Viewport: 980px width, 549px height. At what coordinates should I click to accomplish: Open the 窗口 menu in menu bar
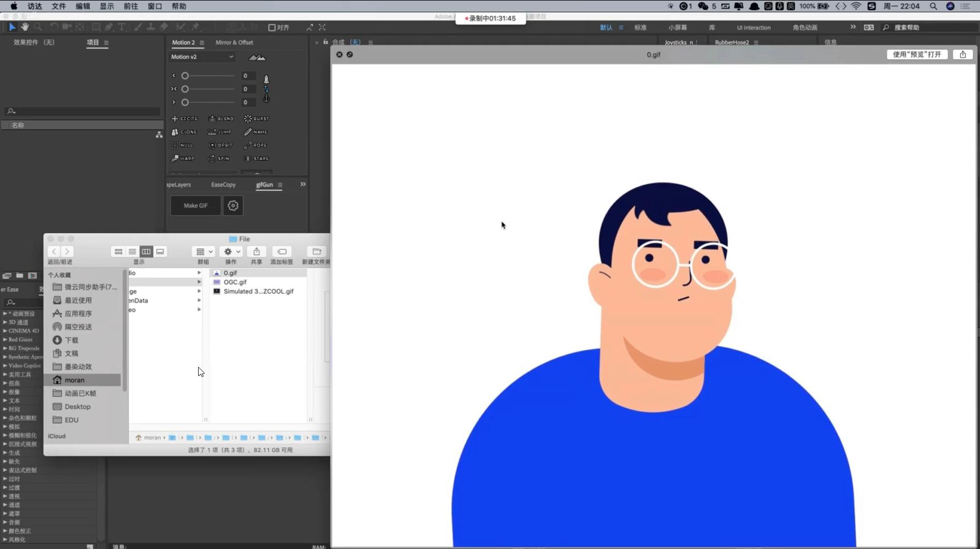point(155,6)
